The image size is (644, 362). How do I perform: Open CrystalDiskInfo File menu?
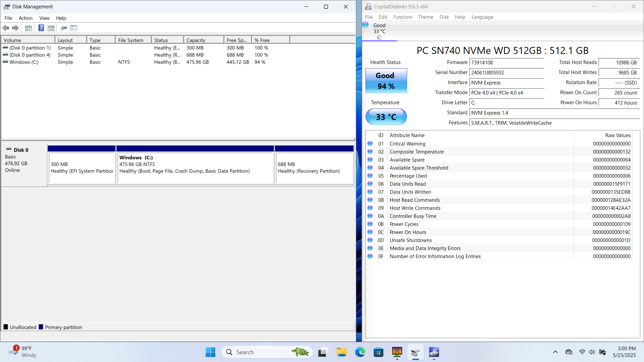(x=369, y=17)
